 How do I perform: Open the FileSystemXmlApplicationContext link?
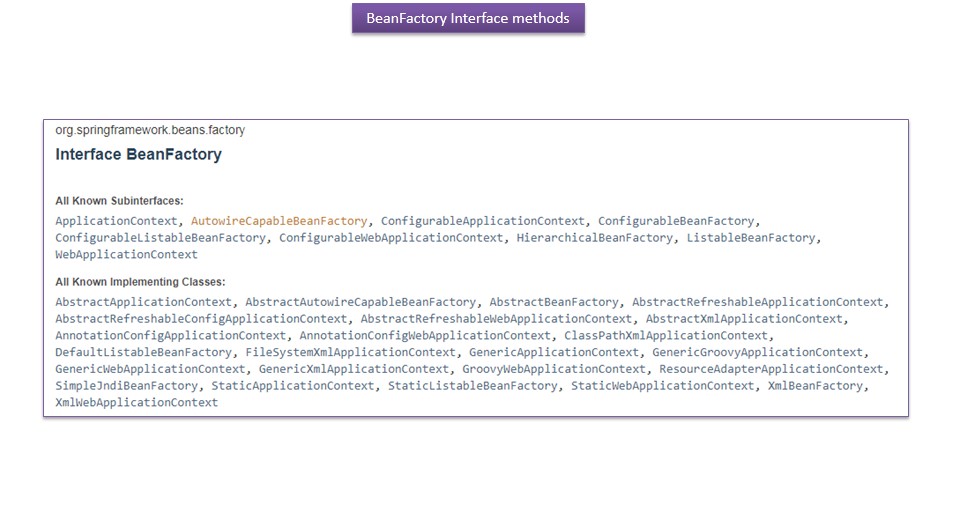click(351, 352)
